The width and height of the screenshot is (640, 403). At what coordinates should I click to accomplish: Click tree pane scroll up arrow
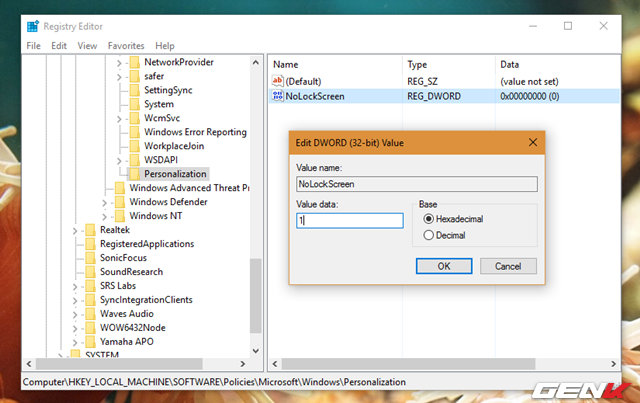[x=256, y=62]
